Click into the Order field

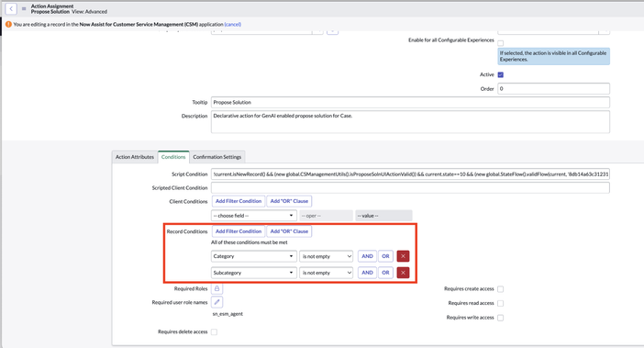[x=554, y=88]
